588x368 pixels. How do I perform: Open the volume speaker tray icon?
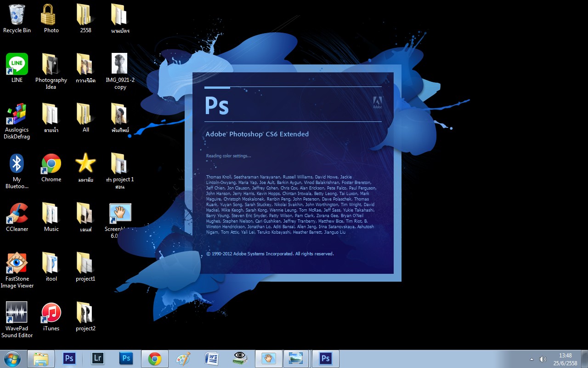[543, 359]
